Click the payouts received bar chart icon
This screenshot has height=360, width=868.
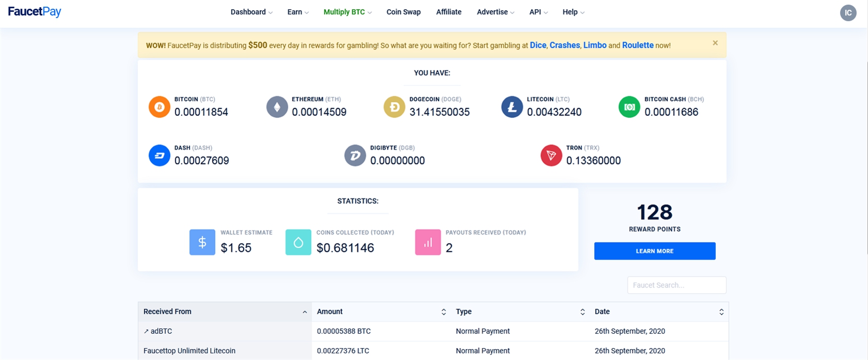click(428, 242)
